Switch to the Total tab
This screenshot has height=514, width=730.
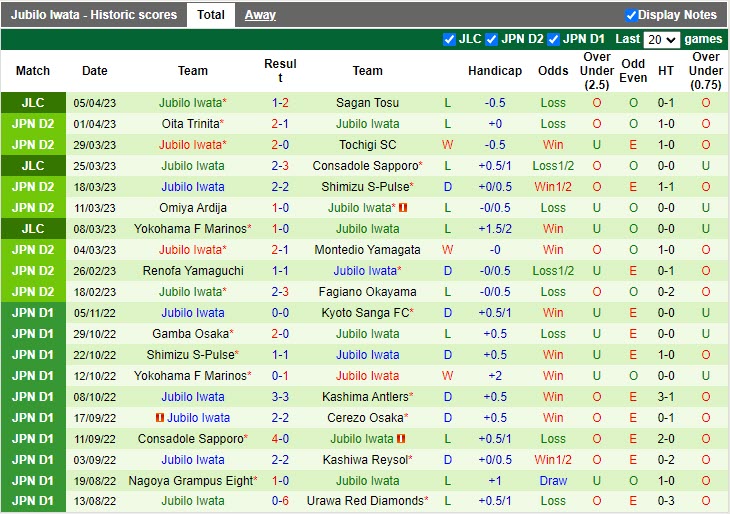point(211,15)
